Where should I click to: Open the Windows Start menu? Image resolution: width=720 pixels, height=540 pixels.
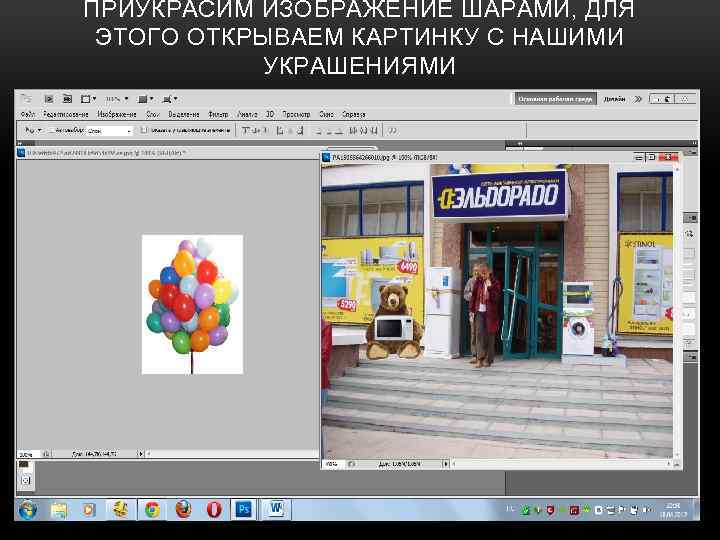[28, 510]
